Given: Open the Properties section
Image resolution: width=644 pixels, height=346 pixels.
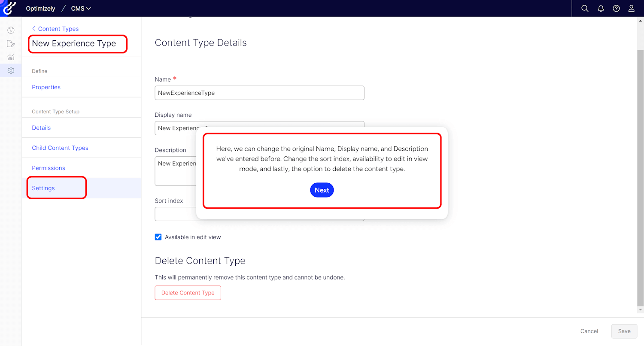Looking at the screenshot, I should 46,87.
